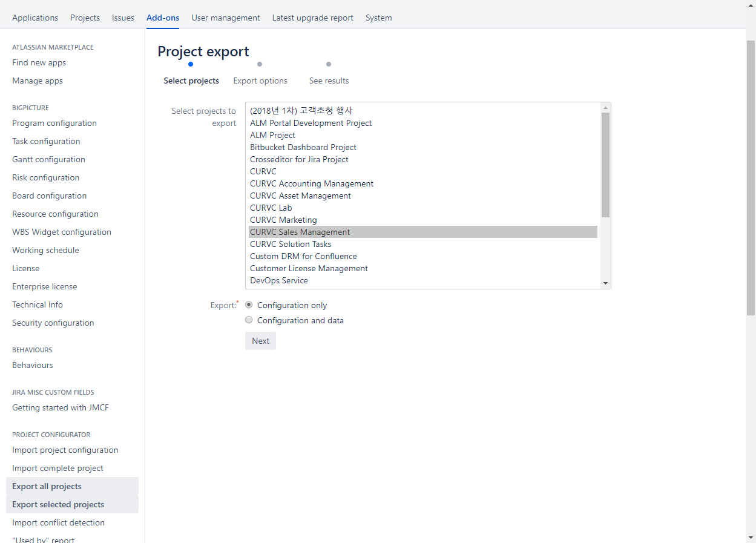756x543 pixels.
Task: Open Enterprise license
Action: (45, 286)
